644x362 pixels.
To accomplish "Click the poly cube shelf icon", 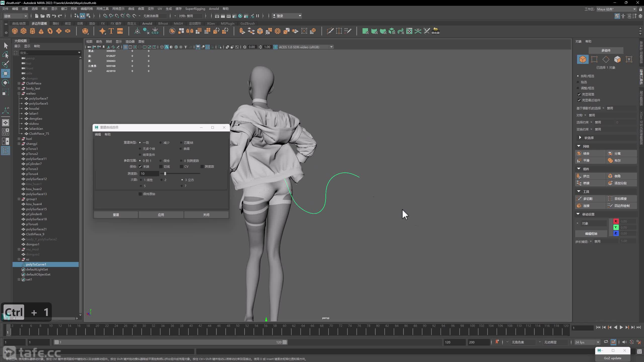I will 24,31.
